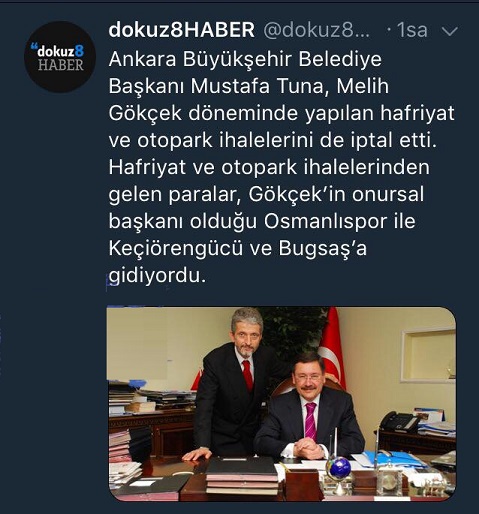Open the tweet via the 1sa timestamp
479x514 pixels.
(412, 30)
